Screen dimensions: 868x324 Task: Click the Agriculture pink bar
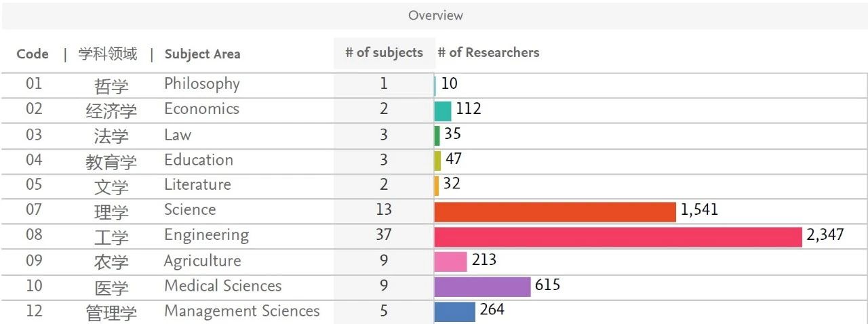(451, 262)
